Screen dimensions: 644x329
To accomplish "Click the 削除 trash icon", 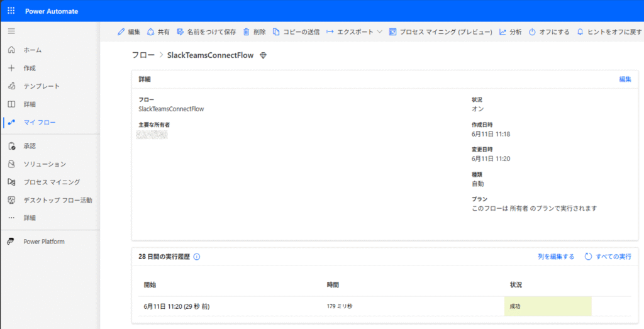I will (247, 31).
